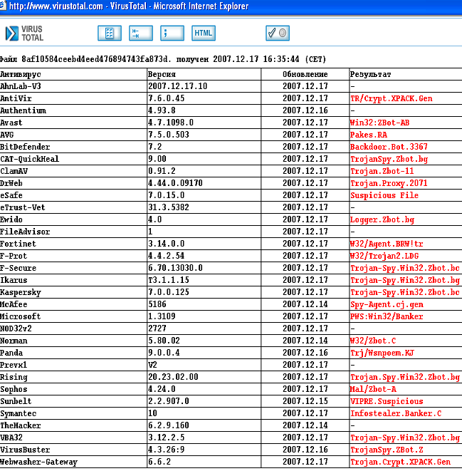Select the AhnLab-V3 antivirus name
Viewport: 462px width, 476px height.
point(21,86)
